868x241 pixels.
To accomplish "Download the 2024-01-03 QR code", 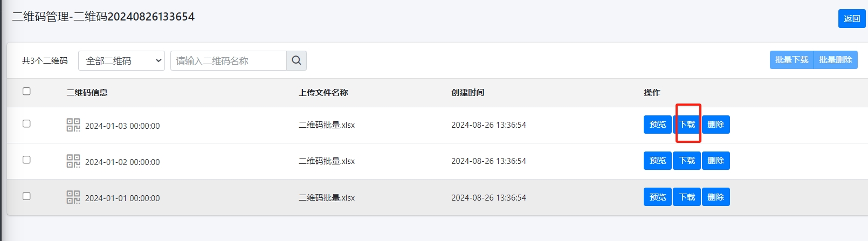I will click(687, 125).
